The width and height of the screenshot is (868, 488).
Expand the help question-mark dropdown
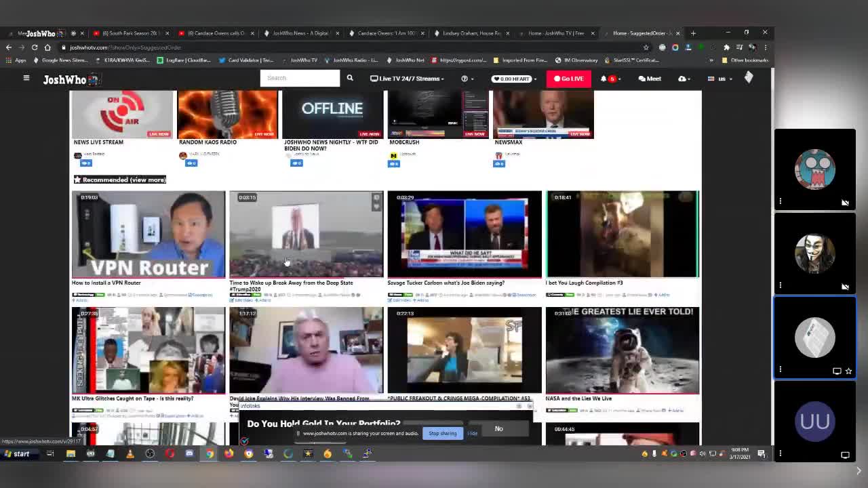coord(467,79)
